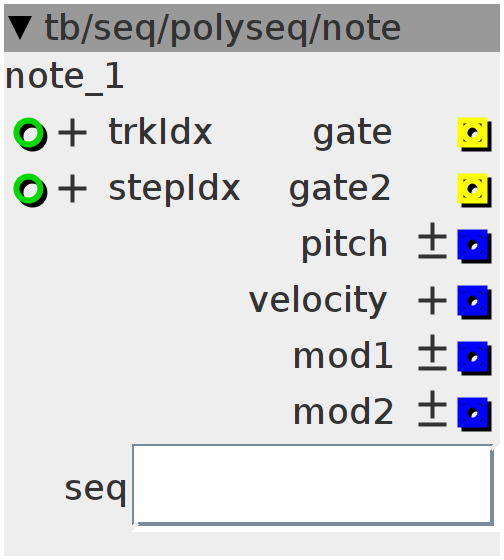The height and width of the screenshot is (560, 504).
Task: Click the plus sign next to velocity
Action: 433,301
